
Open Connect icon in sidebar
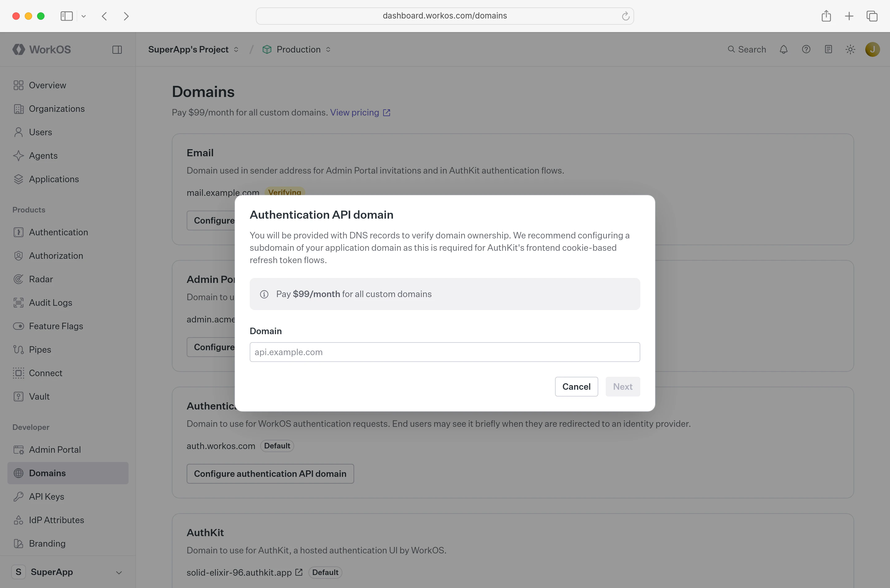[18, 373]
